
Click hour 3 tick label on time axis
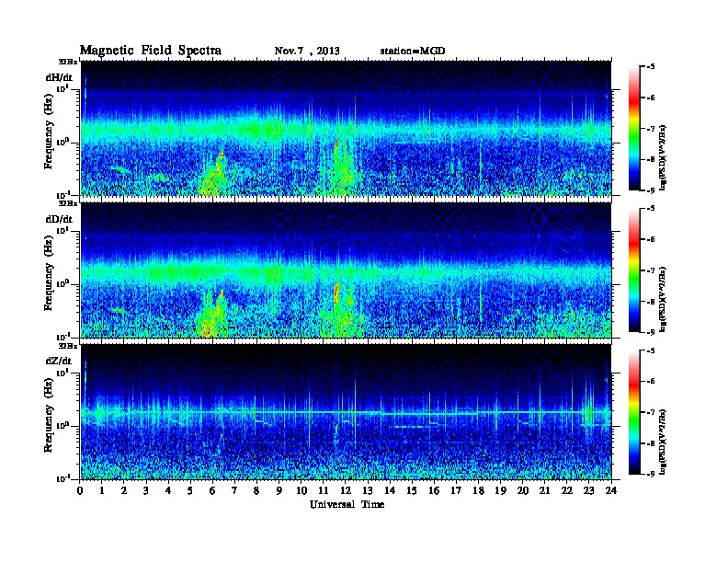147,491
